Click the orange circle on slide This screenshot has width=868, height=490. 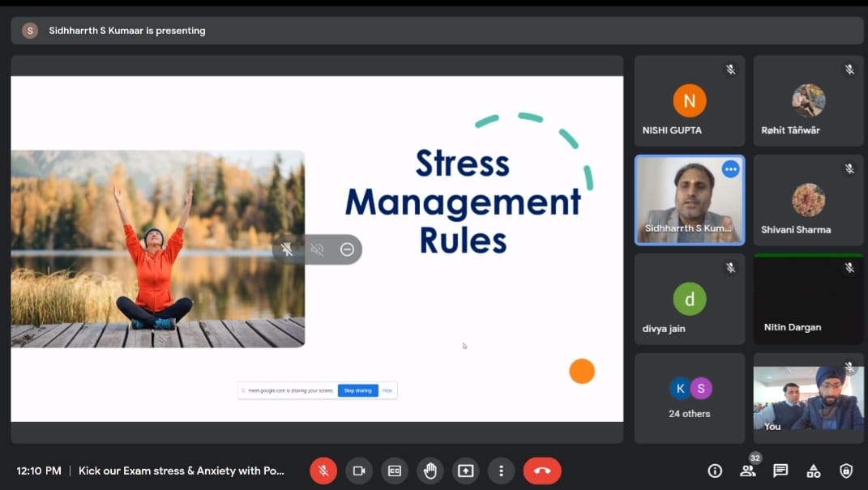(582, 371)
